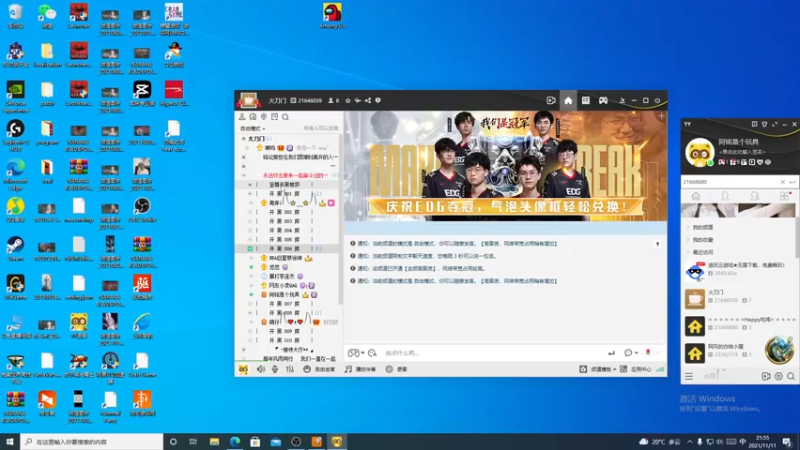Click the raccoon avatar in YY main panel
The width and height of the screenshot is (800, 450).
tap(699, 152)
